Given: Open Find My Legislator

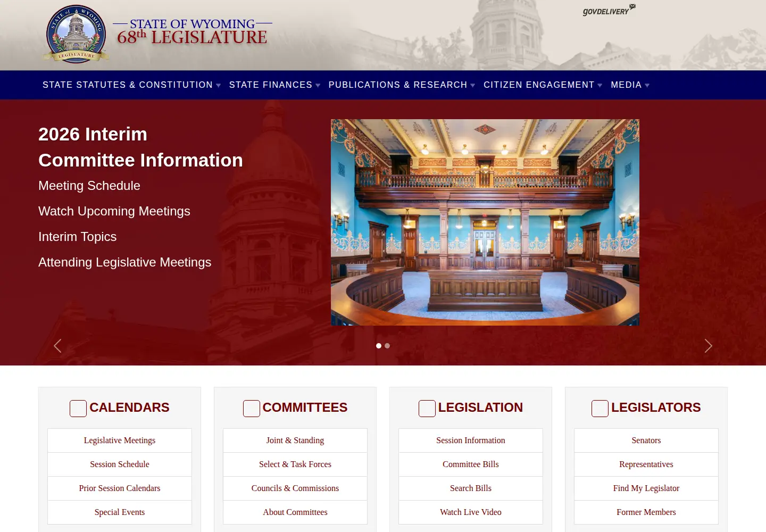Looking at the screenshot, I should tap(646, 488).
